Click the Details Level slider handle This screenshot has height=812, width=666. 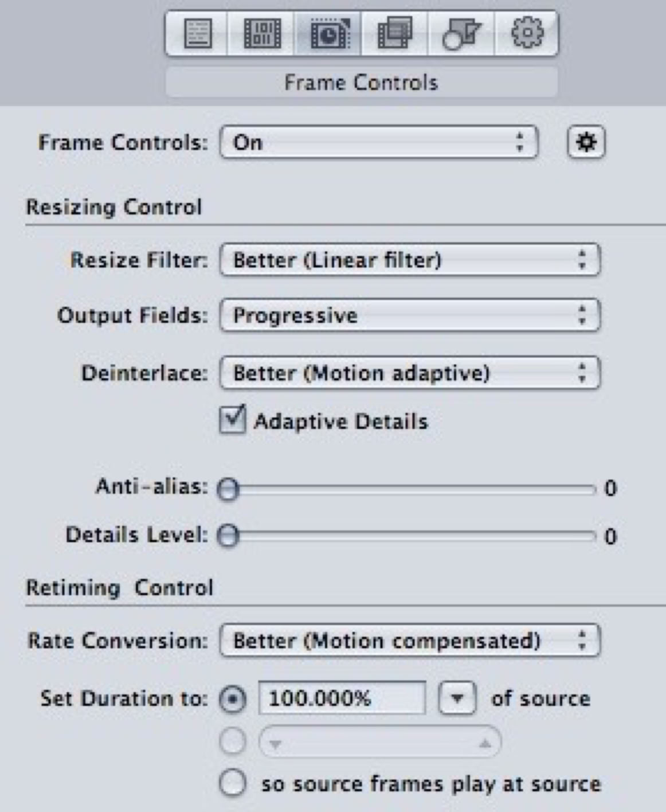(228, 536)
